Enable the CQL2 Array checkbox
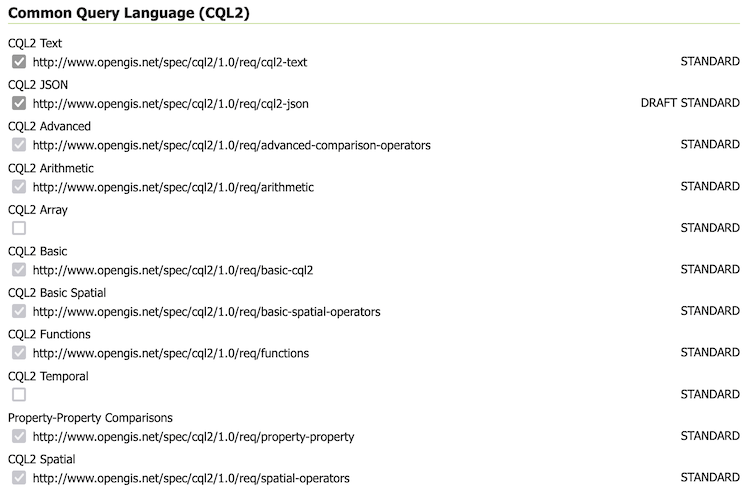This screenshot has width=756, height=496. pos(19,228)
